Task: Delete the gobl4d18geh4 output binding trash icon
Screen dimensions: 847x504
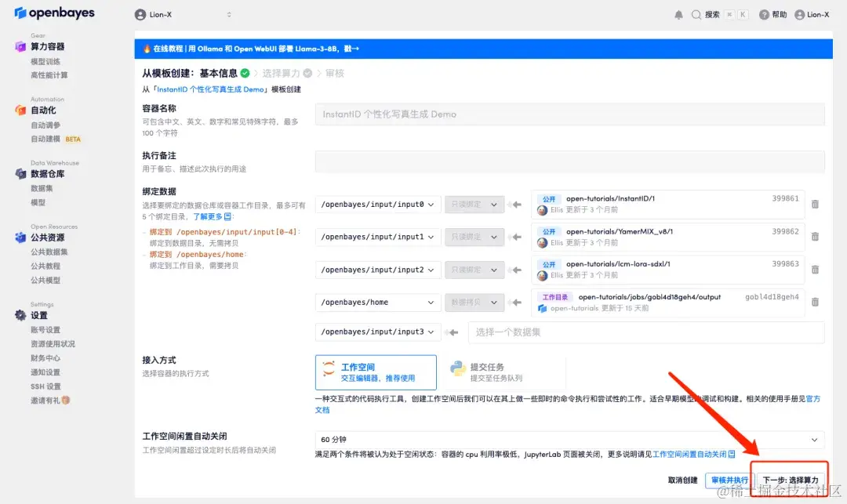Action: point(815,302)
